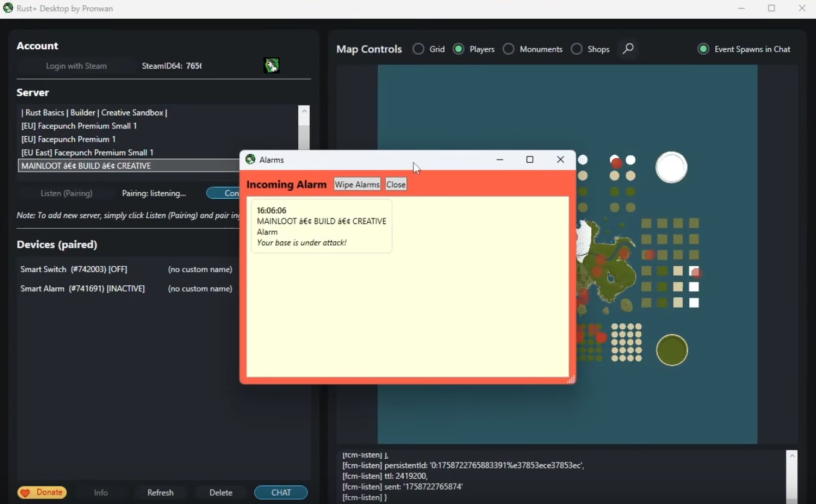Open the CHAT button

[281, 493]
